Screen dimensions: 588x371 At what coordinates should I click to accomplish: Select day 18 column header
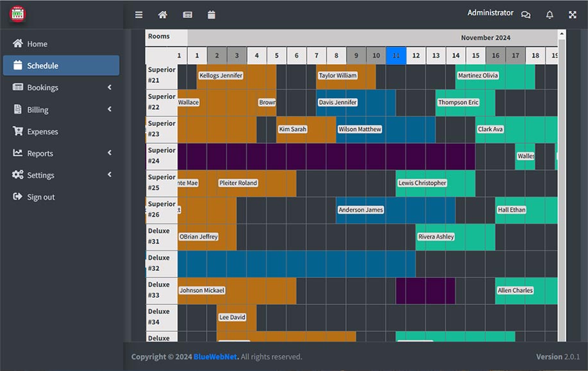(x=535, y=56)
